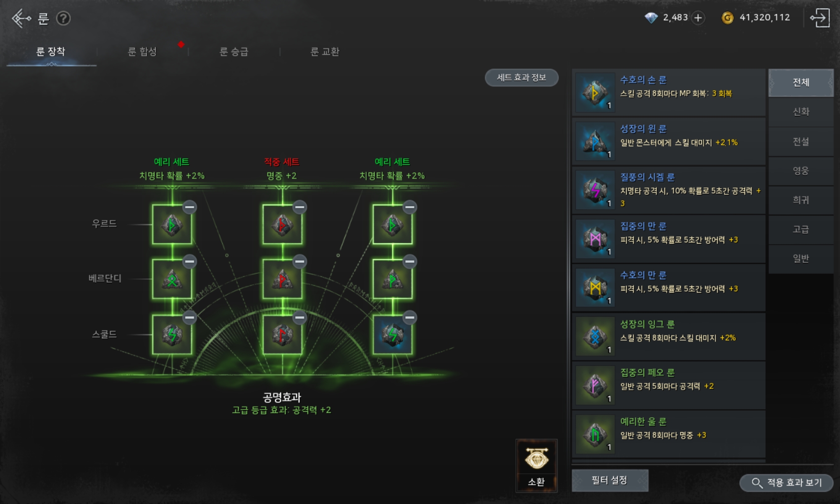Open the 소환 summon icon

point(536,465)
